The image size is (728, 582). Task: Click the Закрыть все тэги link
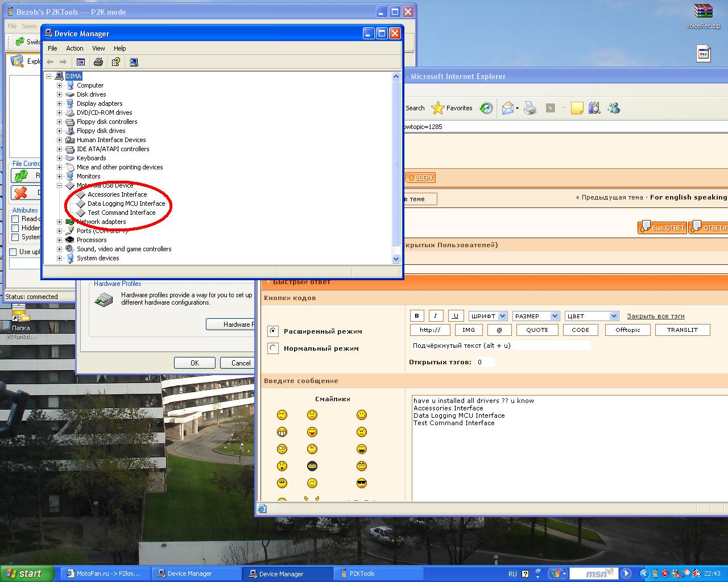(655, 316)
